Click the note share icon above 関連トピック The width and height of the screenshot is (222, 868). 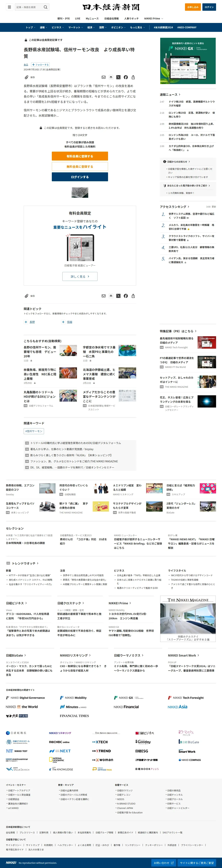click(111, 296)
